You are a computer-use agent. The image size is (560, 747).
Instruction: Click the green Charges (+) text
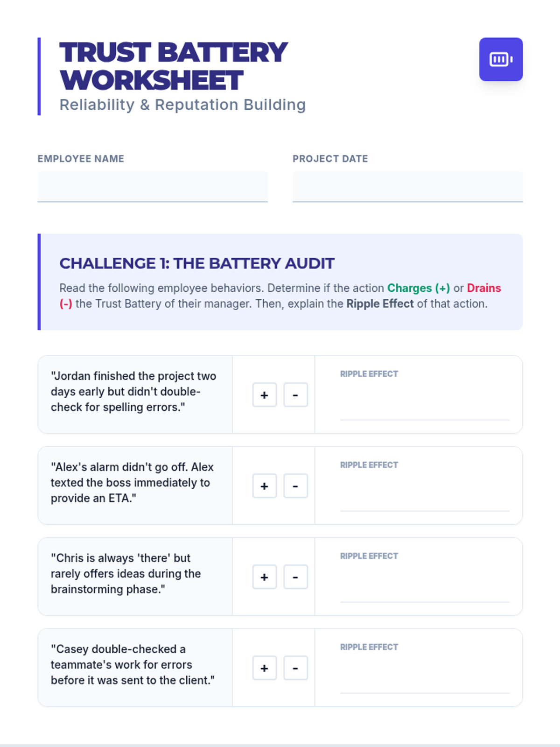click(x=418, y=288)
